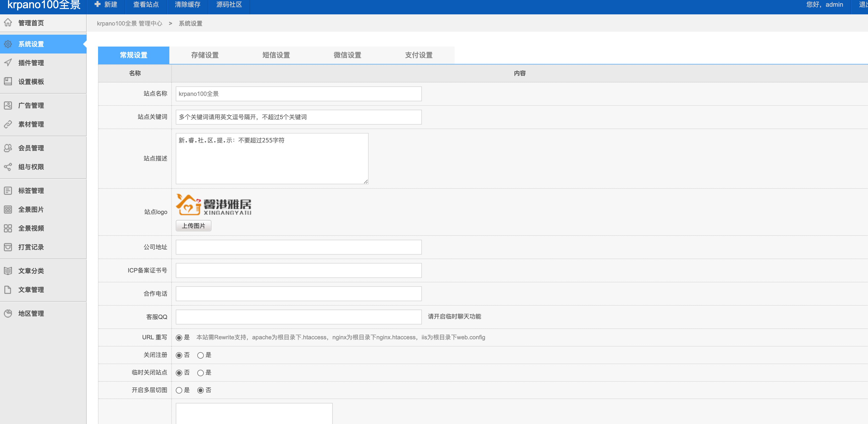Image resolution: width=868 pixels, height=424 pixels.
Task: Enable 是 for 开启多层切图
Action: [x=179, y=390]
